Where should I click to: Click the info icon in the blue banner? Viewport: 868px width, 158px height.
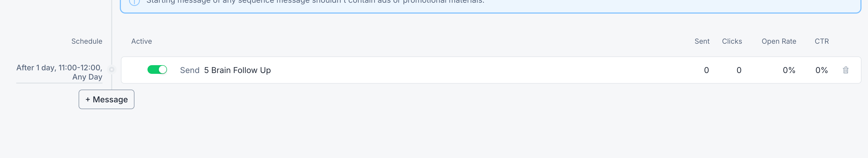[134, 2]
